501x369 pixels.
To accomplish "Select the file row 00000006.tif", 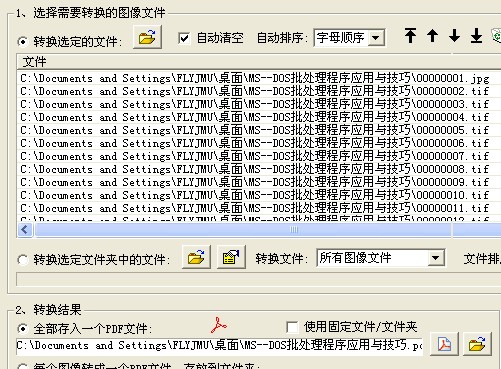I will click(259, 143).
